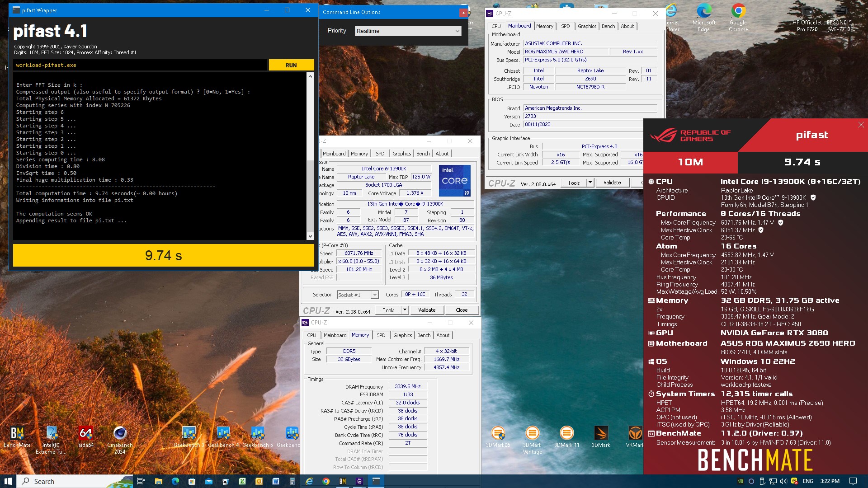The image size is (868, 488).
Task: Open the Geekbench 4 desktop icon
Action: pyautogui.click(x=223, y=436)
